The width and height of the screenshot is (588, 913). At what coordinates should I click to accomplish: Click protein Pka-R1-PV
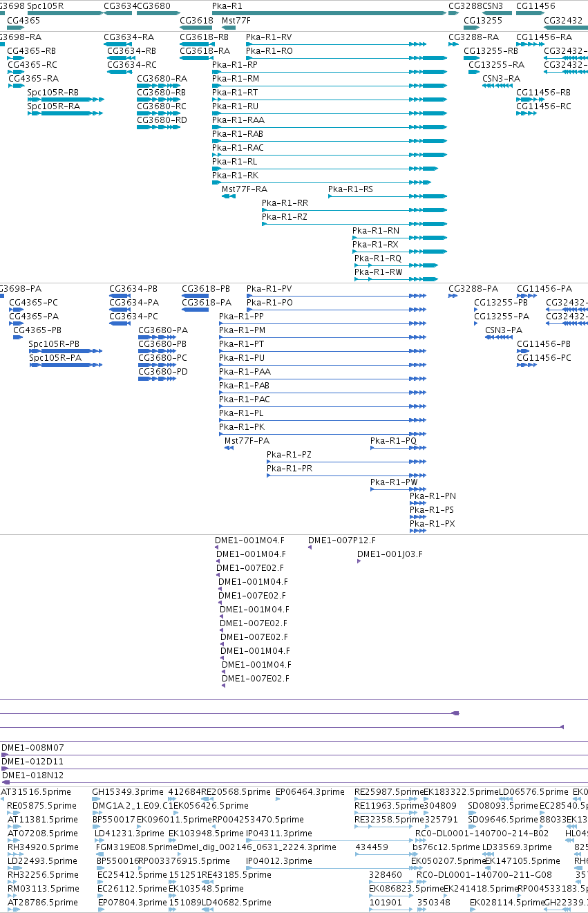[269, 288]
